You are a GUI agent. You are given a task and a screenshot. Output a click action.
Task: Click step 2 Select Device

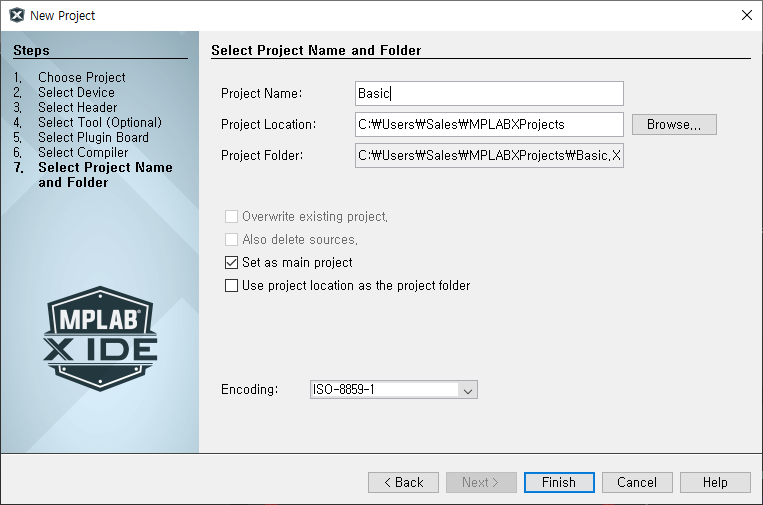pyautogui.click(x=76, y=92)
